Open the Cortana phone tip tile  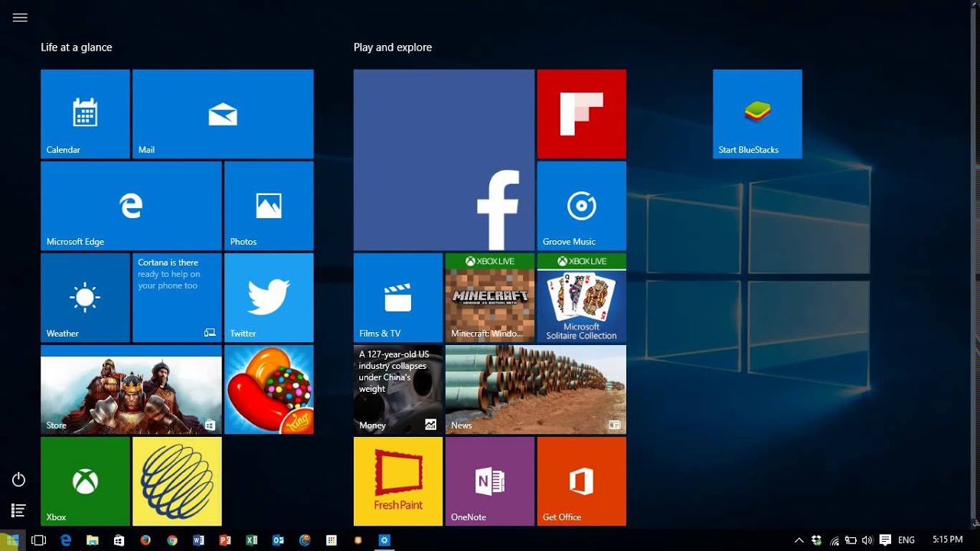[x=177, y=298]
